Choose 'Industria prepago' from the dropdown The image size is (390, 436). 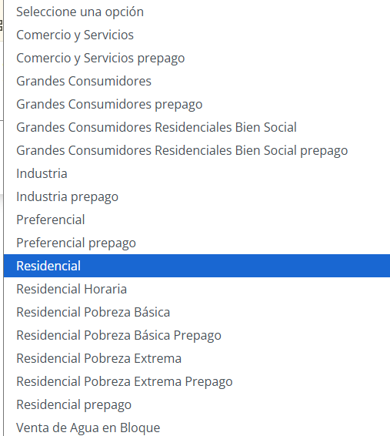click(x=197, y=196)
